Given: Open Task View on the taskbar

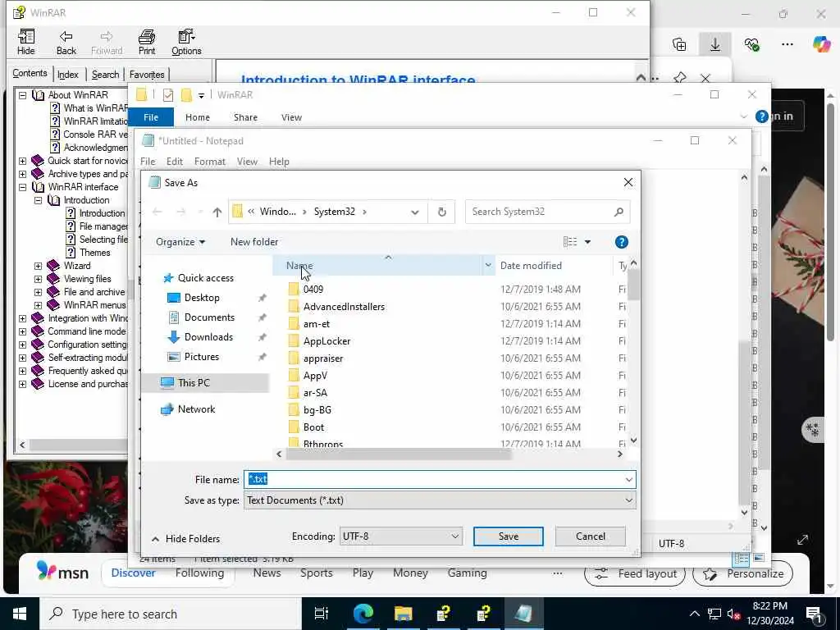Looking at the screenshot, I should pyautogui.click(x=321, y=614).
